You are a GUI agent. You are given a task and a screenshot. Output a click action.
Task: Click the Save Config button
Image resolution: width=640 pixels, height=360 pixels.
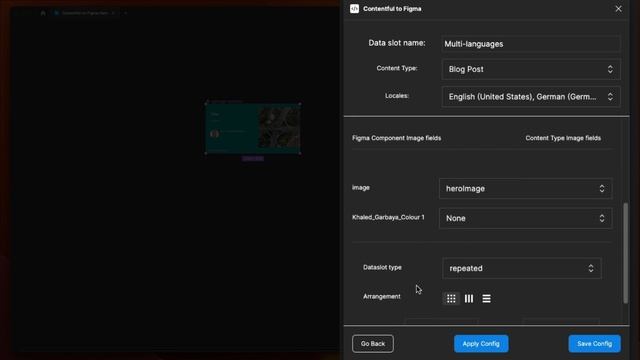pyautogui.click(x=594, y=344)
